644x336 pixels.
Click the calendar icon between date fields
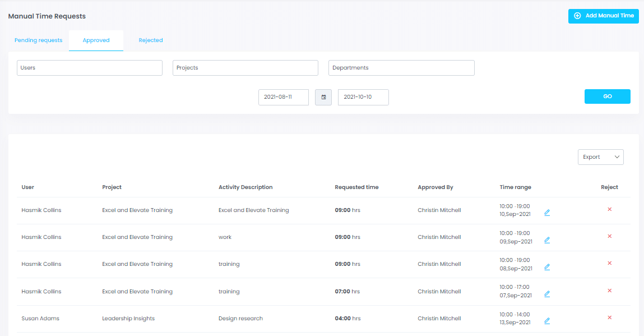coord(323,97)
